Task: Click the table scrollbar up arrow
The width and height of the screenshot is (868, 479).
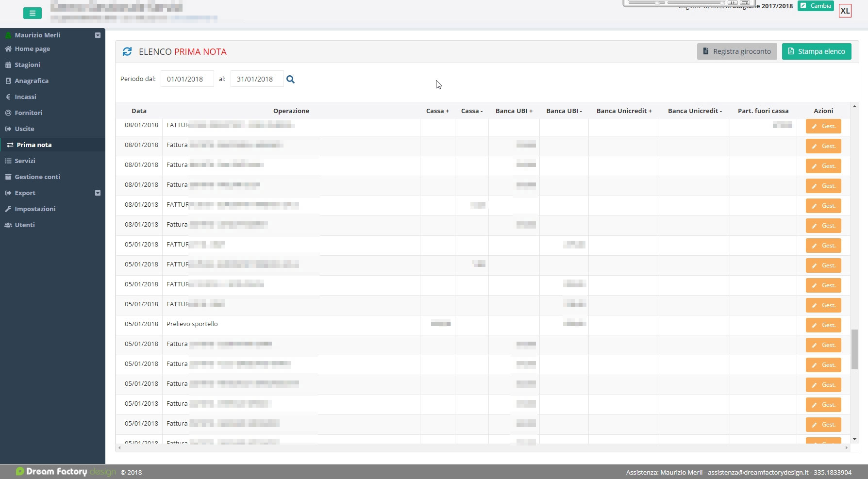Action: pyautogui.click(x=854, y=106)
